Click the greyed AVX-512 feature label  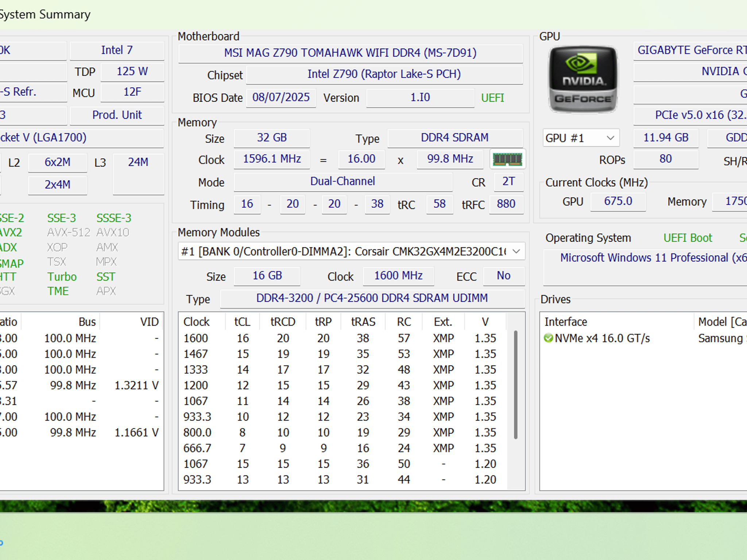pos(69,233)
